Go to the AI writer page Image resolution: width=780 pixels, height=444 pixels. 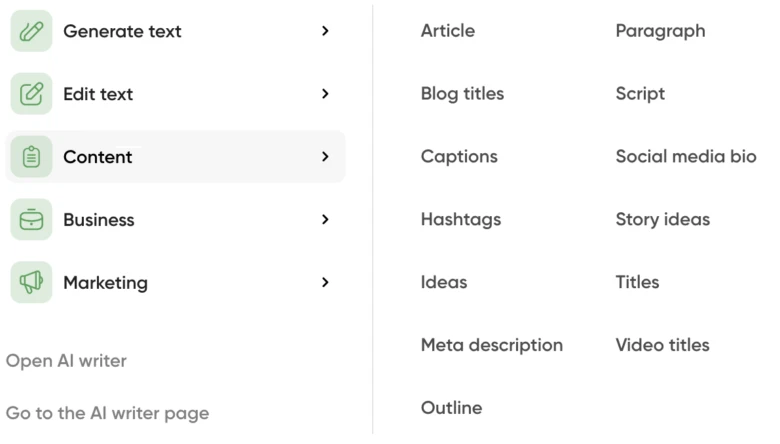[107, 413]
